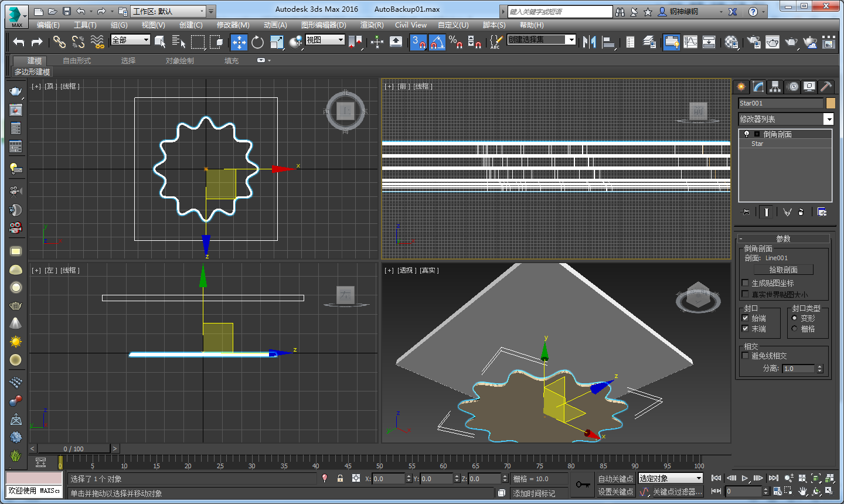Activate the Select and Scale tool
The width and height of the screenshot is (844, 504).
click(277, 42)
